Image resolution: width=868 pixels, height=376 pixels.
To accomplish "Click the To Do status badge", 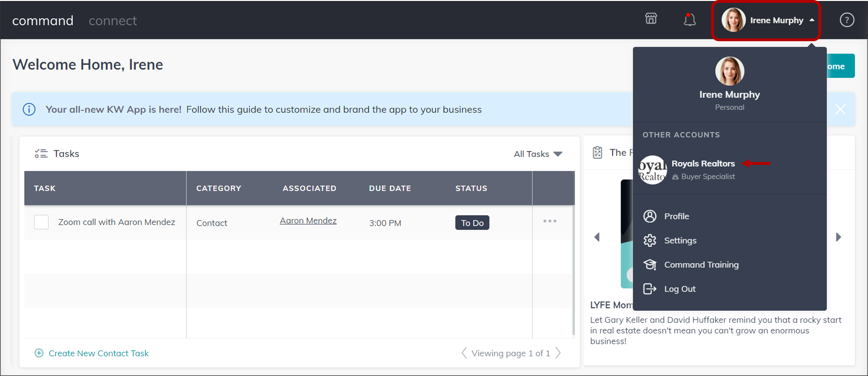I will [x=472, y=223].
